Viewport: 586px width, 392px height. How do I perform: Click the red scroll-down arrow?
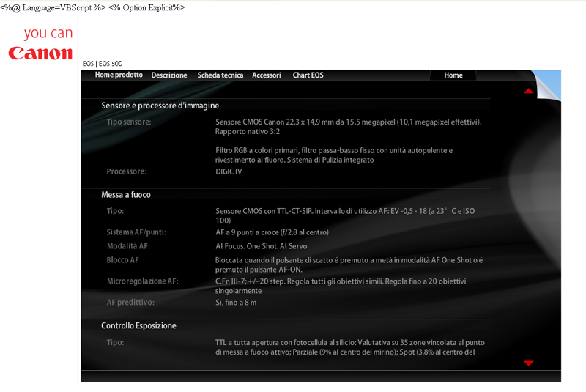528,363
